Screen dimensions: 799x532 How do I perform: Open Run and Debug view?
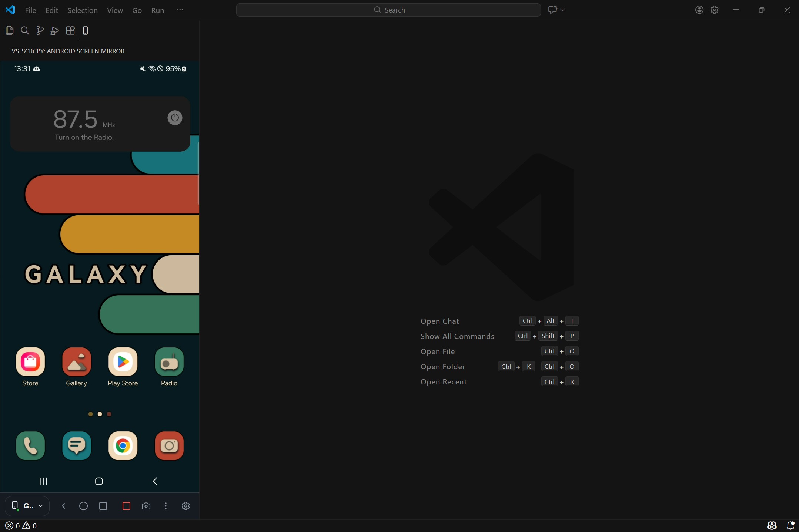tap(55, 31)
